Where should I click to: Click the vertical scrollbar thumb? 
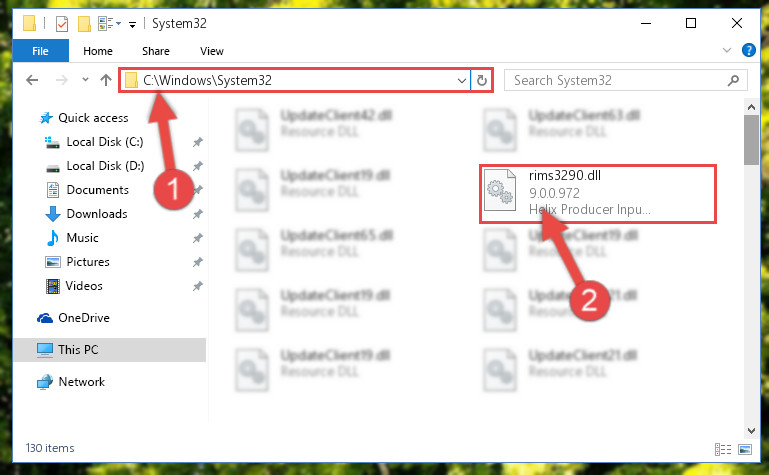click(x=751, y=140)
